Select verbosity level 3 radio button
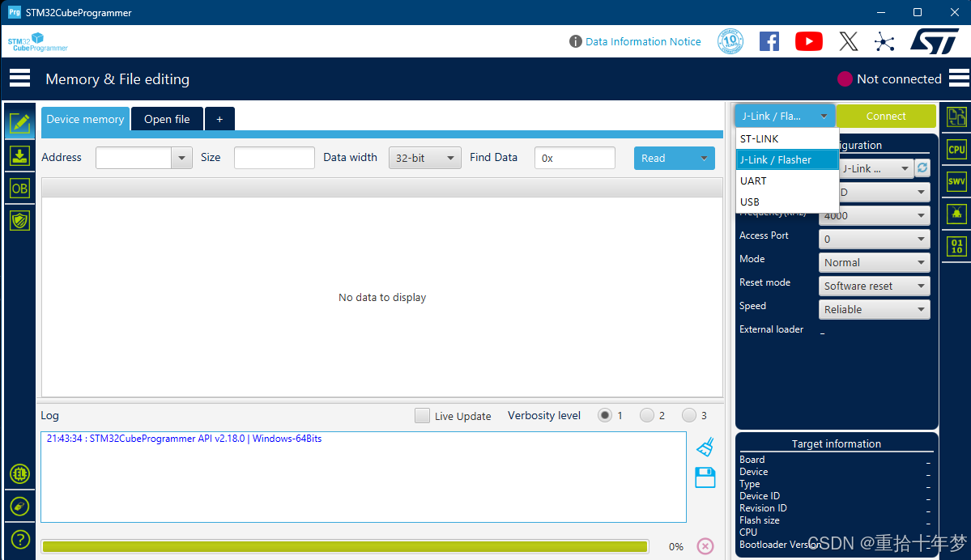The image size is (971, 560). 688,415
